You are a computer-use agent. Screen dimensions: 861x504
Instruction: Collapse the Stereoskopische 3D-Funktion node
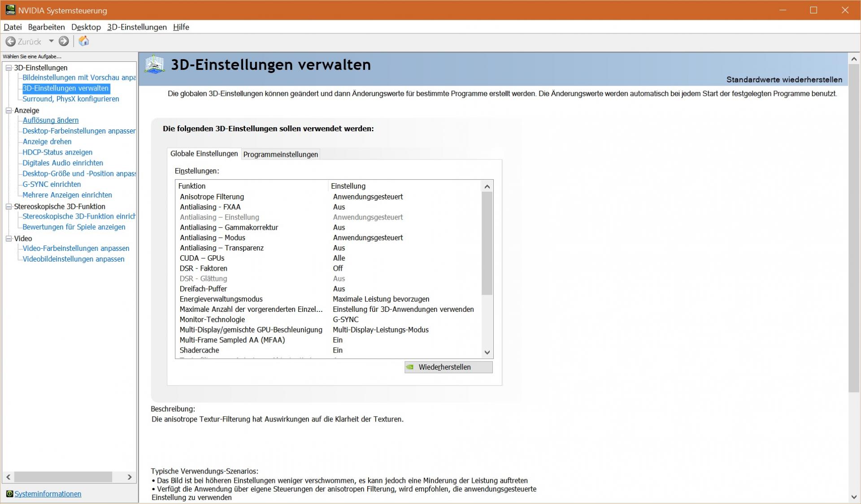(9, 207)
